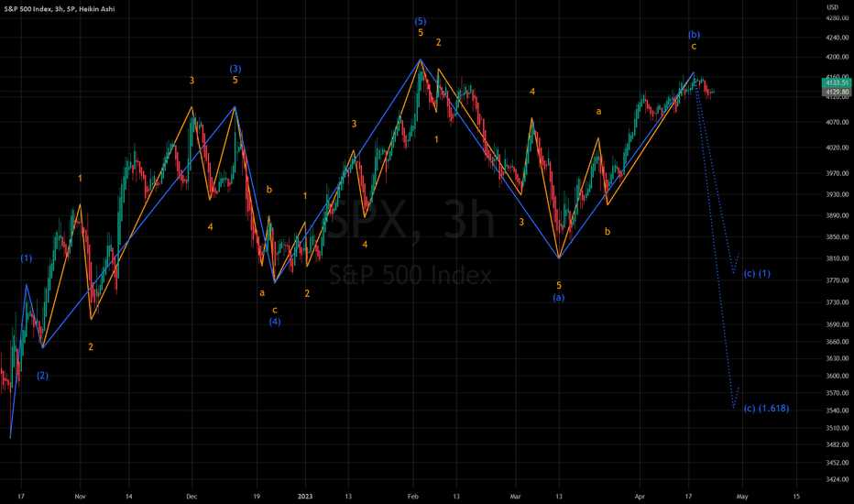Click the 3570.00 price axis label
This screenshot has width=854, height=504.
tap(838, 393)
